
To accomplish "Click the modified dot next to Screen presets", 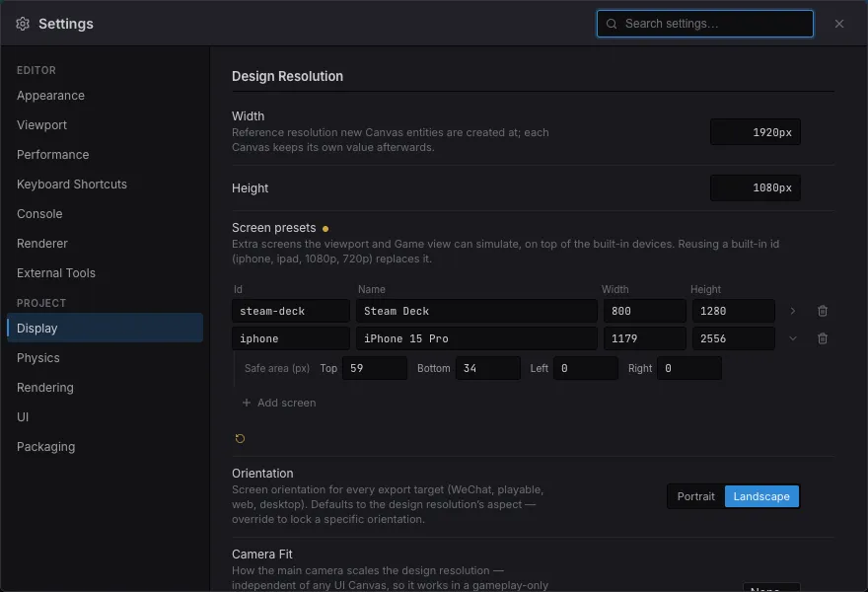I will 325,229.
